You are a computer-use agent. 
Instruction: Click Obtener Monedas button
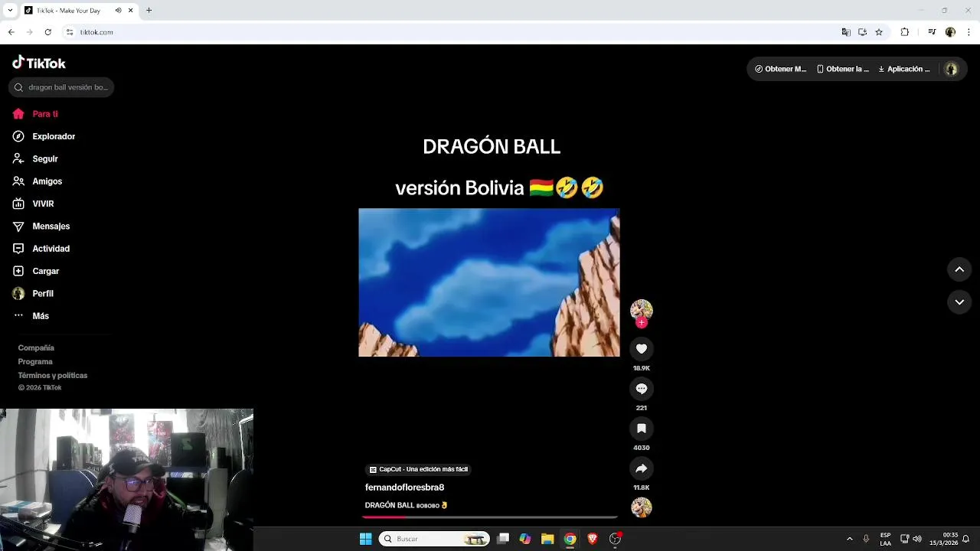pos(780,69)
